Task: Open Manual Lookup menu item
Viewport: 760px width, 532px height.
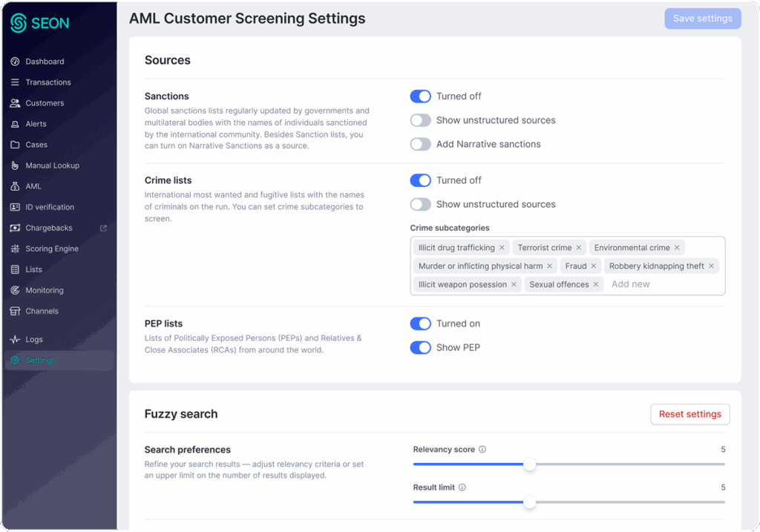Action: 59,165
